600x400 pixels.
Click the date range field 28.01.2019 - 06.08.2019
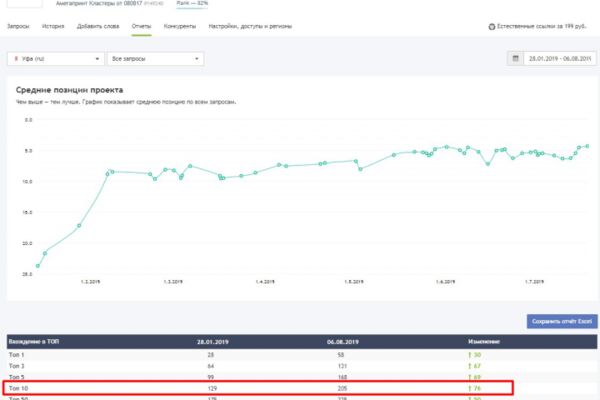560,59
